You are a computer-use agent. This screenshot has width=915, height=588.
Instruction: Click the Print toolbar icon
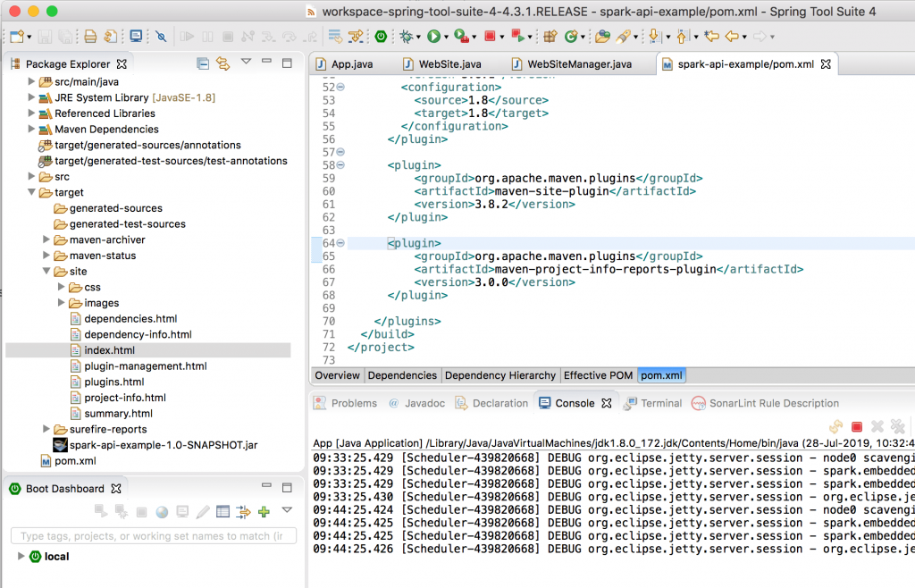pyautogui.click(x=90, y=37)
